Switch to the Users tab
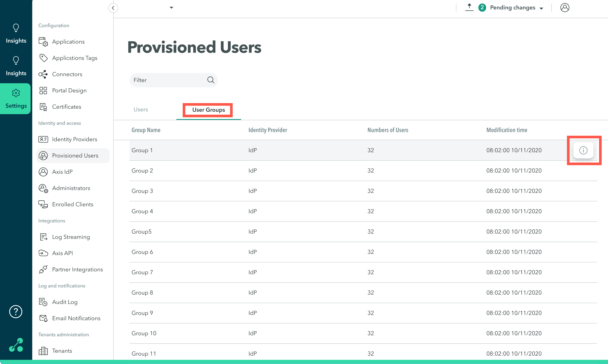 coord(141,109)
